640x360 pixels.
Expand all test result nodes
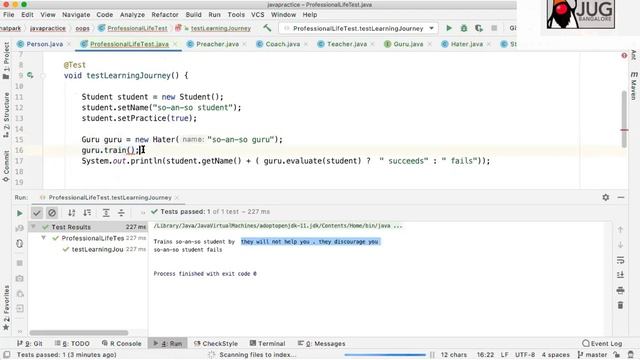coord(106,213)
